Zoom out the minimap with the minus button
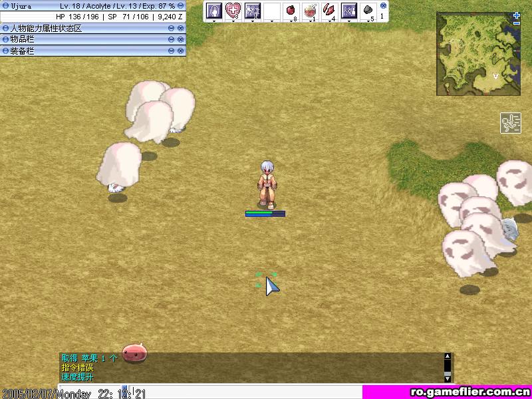 (x=517, y=23)
